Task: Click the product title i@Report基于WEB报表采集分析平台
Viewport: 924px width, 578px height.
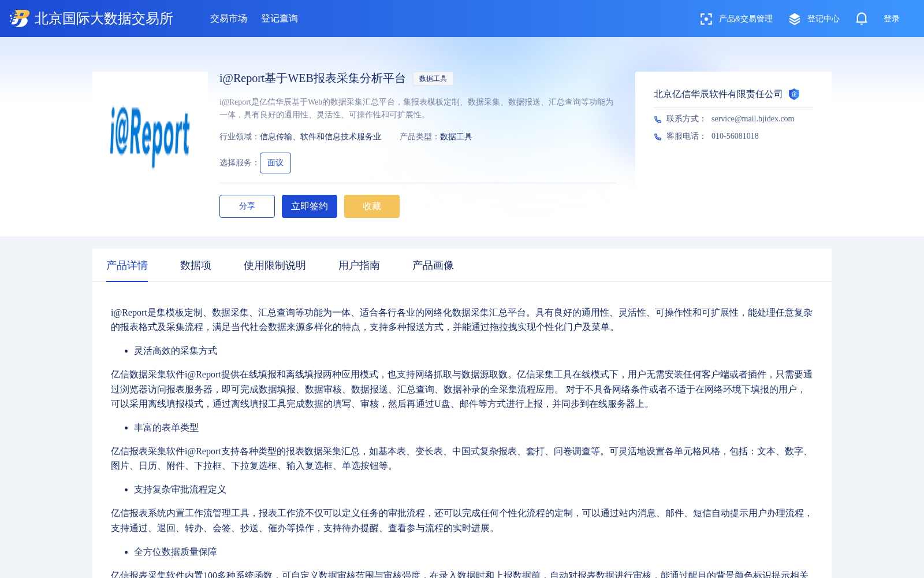Action: coord(312,78)
